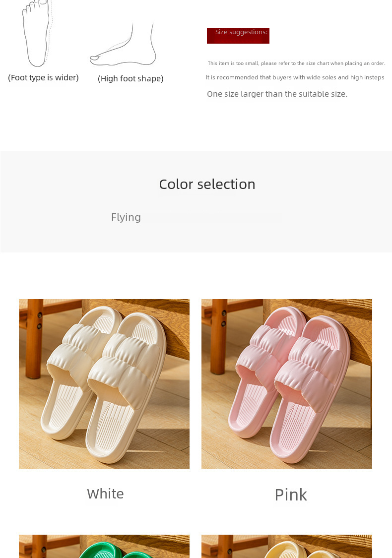Image resolution: width=392 pixels, height=558 pixels.
Task: Click the wide foot outline drawing
Action: (x=37, y=33)
